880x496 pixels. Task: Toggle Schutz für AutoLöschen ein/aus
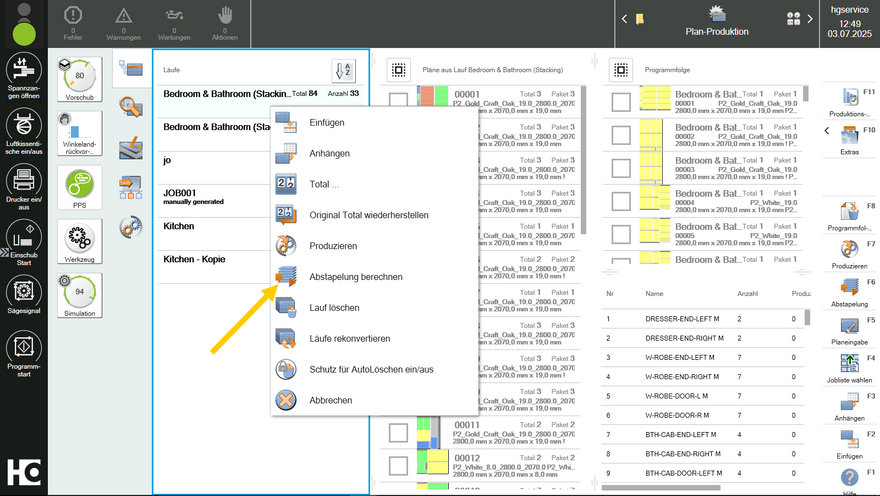click(x=374, y=369)
